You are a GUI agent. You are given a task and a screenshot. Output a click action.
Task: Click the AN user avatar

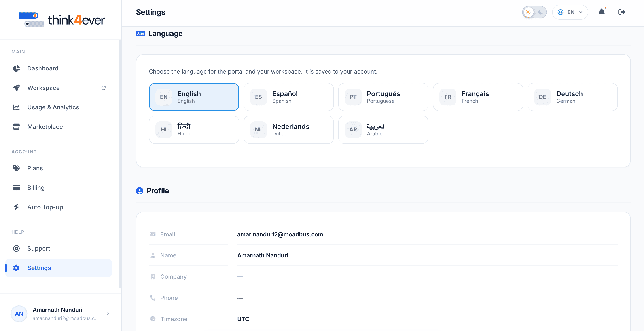19,314
